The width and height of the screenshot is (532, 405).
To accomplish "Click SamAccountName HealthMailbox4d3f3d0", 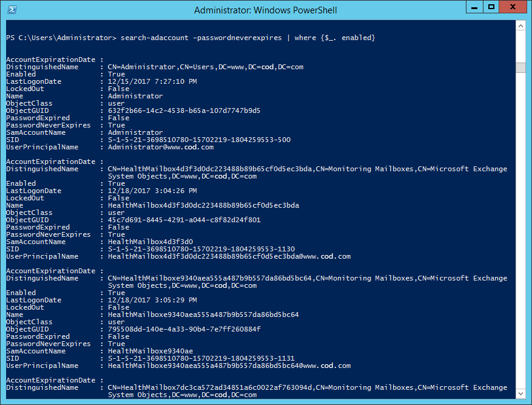I will [x=150, y=242].
